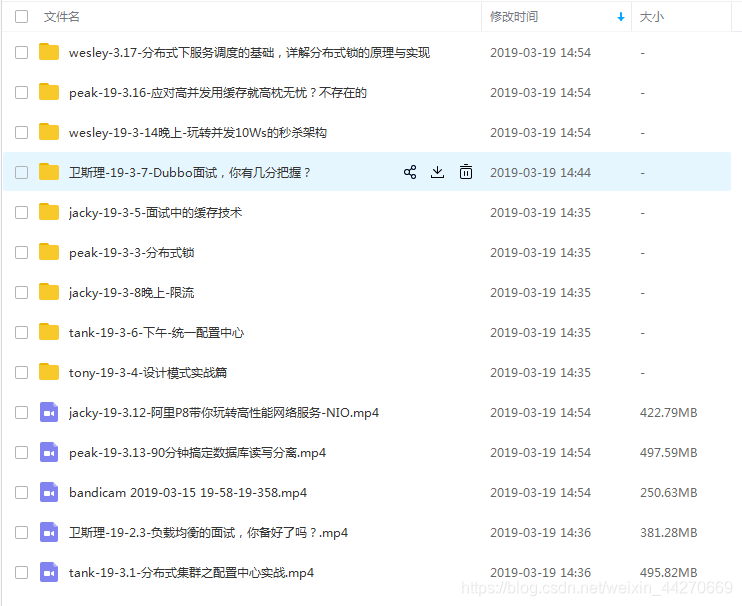
Task: Open folder peak-19-3-3-分布式锁
Action: (132, 253)
